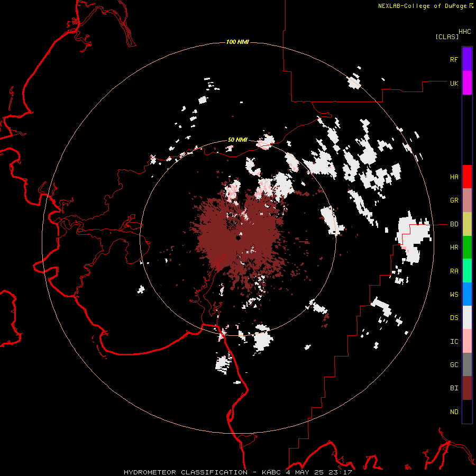Viewport: 476px width, 476px height.
Task: Click the 'GR' legend label
Action: click(454, 200)
